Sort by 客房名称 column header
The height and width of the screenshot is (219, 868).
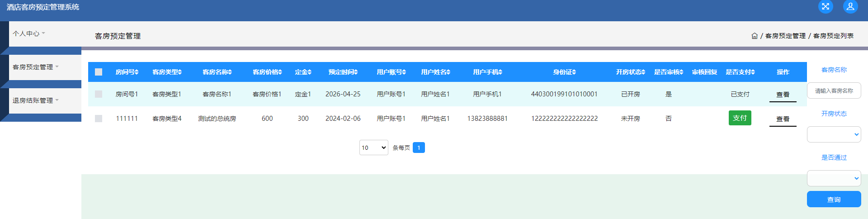217,72
